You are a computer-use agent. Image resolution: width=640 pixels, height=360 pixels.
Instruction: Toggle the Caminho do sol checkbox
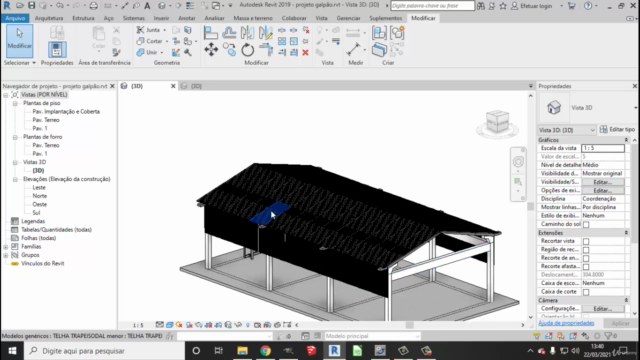(x=586, y=224)
